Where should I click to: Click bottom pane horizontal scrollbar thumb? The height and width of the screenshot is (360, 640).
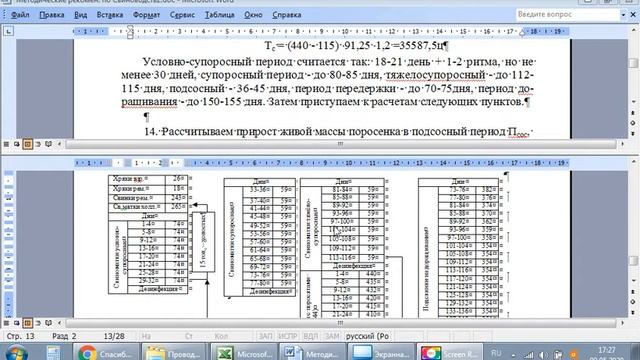point(340,323)
